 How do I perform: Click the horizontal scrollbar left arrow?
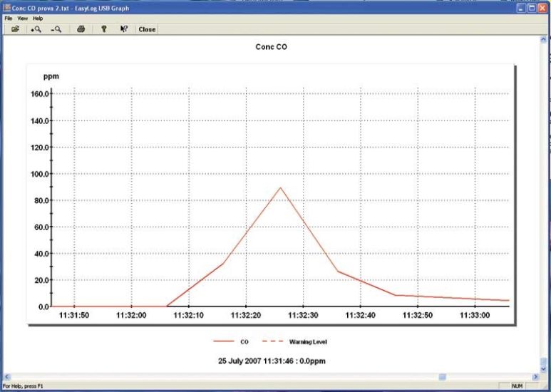coord(6,376)
